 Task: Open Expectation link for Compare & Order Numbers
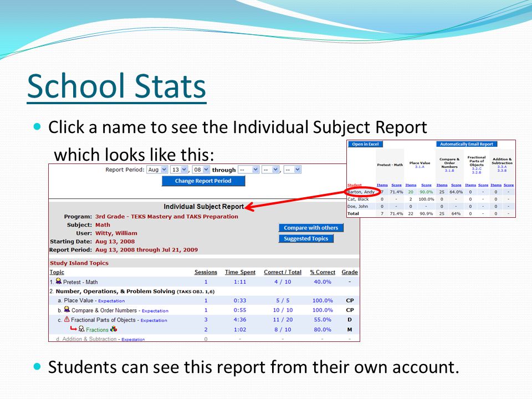(x=155, y=311)
